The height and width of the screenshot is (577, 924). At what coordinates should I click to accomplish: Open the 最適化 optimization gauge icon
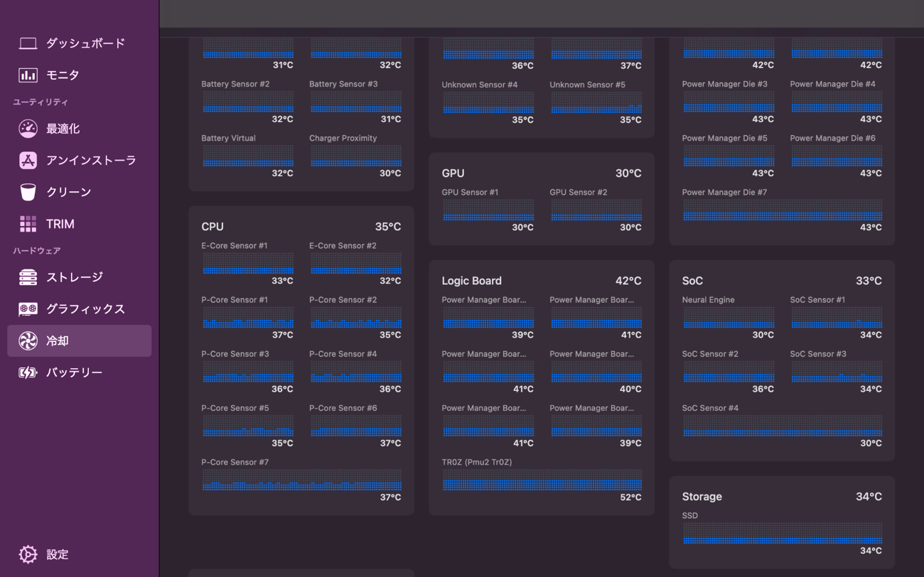click(28, 129)
